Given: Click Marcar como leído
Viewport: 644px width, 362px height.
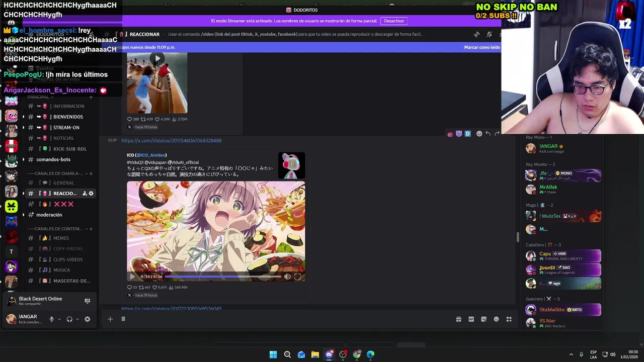Looking at the screenshot, I should click(x=482, y=47).
